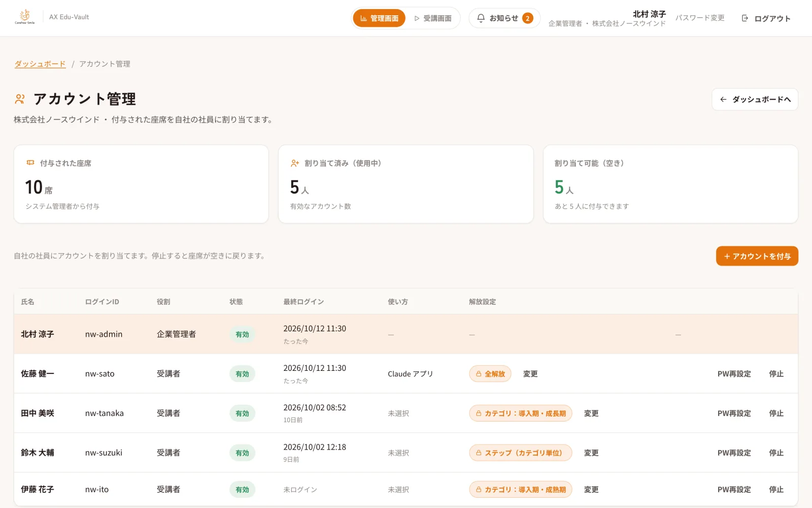Image resolution: width=812 pixels, height=508 pixels.
Task: Open the お知らせ notifications
Action: [x=504, y=18]
